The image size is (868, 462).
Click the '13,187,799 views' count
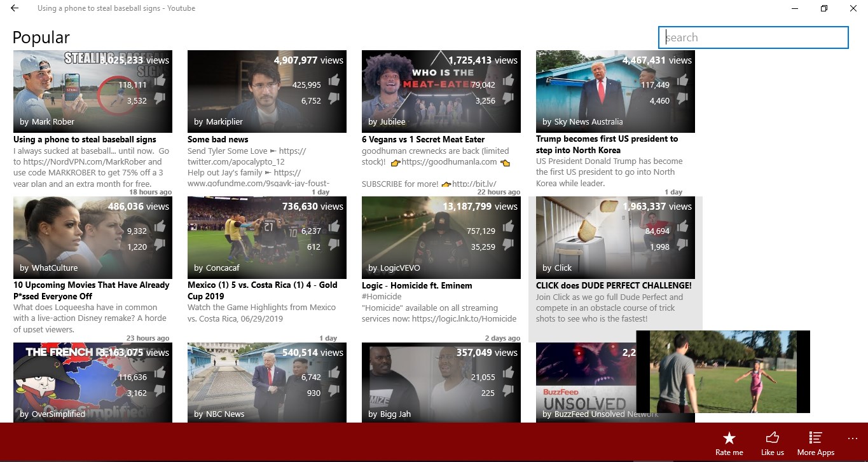(x=480, y=207)
